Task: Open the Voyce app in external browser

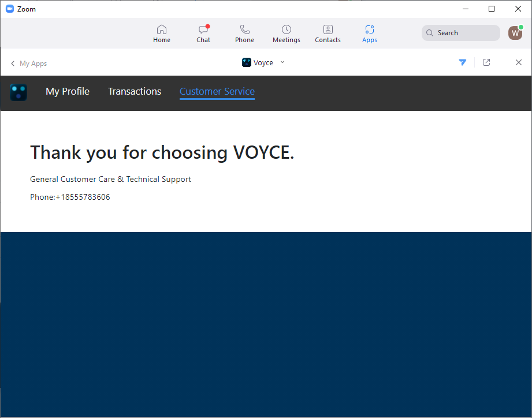Action: (x=486, y=62)
